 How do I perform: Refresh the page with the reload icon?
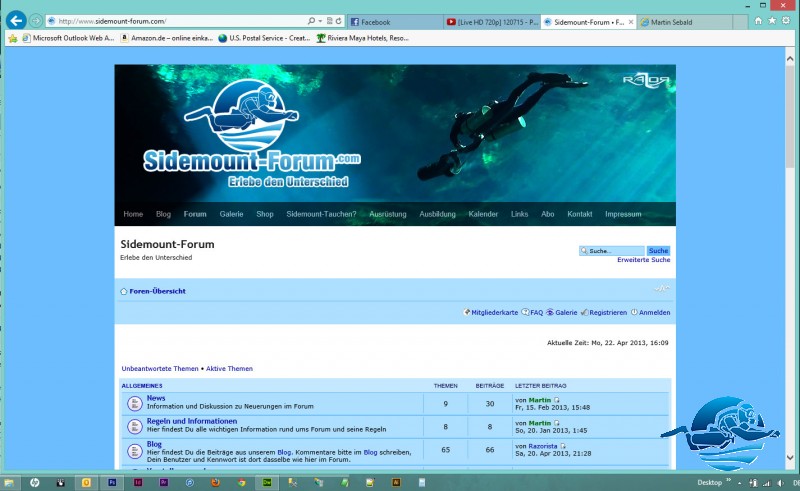point(338,21)
